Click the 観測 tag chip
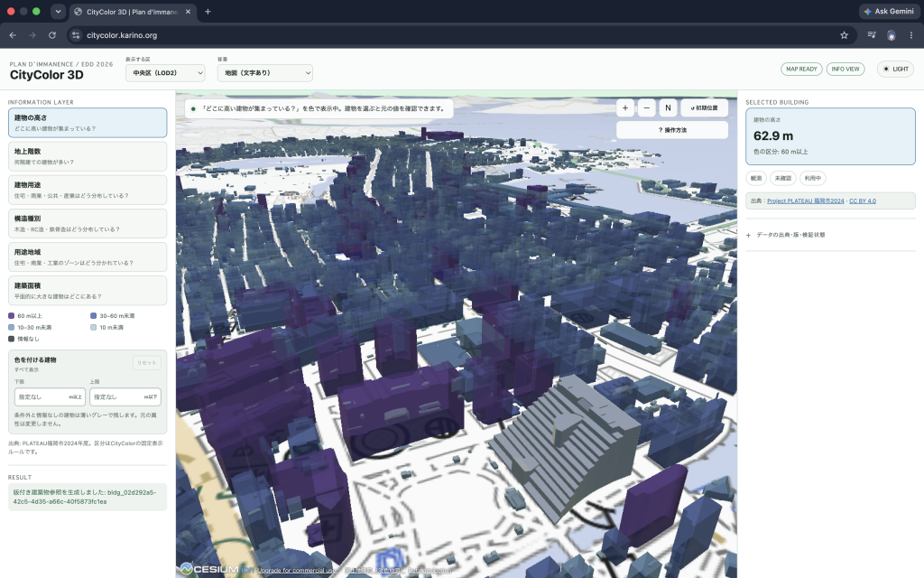This screenshot has height=578, width=924. [x=755, y=178]
